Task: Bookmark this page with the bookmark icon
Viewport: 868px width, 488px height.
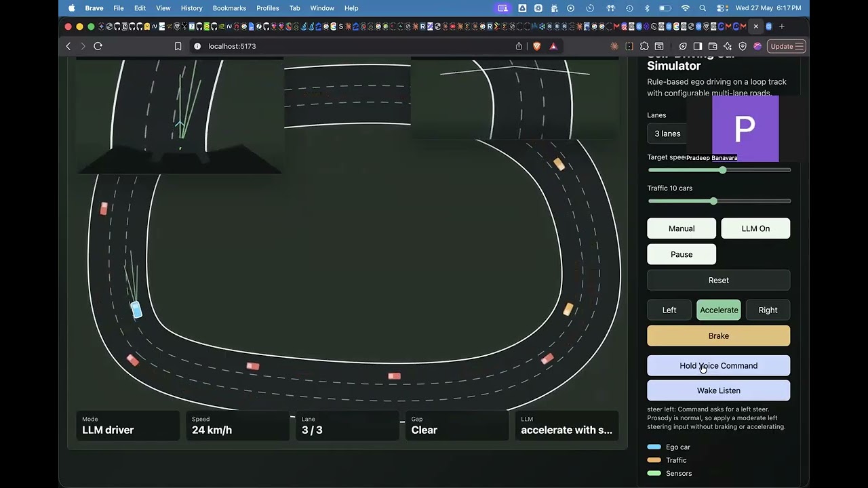Action: pos(178,46)
